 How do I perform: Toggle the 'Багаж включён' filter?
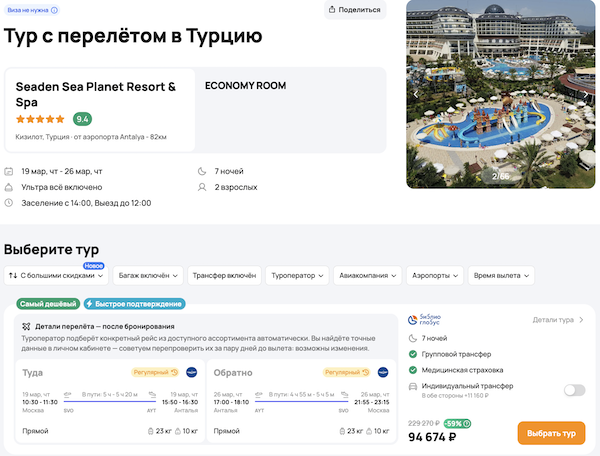click(x=149, y=275)
